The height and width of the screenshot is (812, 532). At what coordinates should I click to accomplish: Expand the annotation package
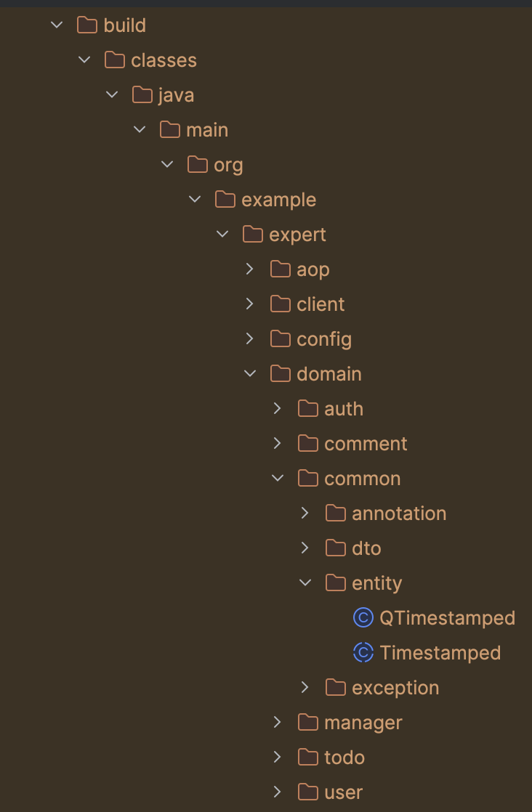[x=305, y=513]
